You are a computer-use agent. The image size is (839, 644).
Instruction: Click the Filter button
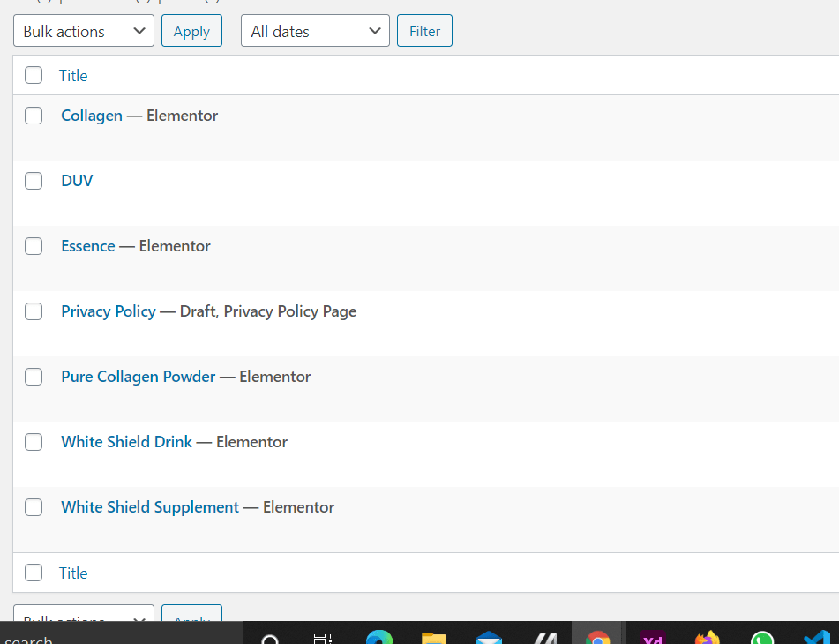[x=424, y=31]
